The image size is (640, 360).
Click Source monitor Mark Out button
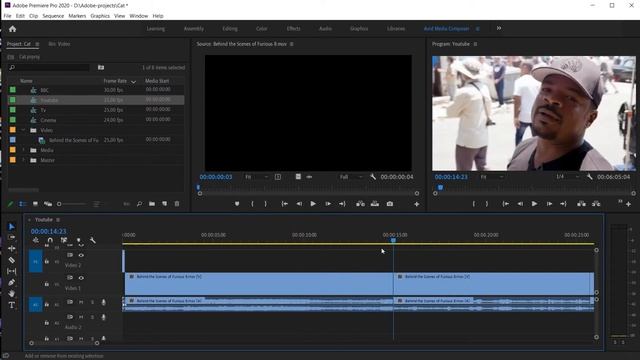coord(266,204)
